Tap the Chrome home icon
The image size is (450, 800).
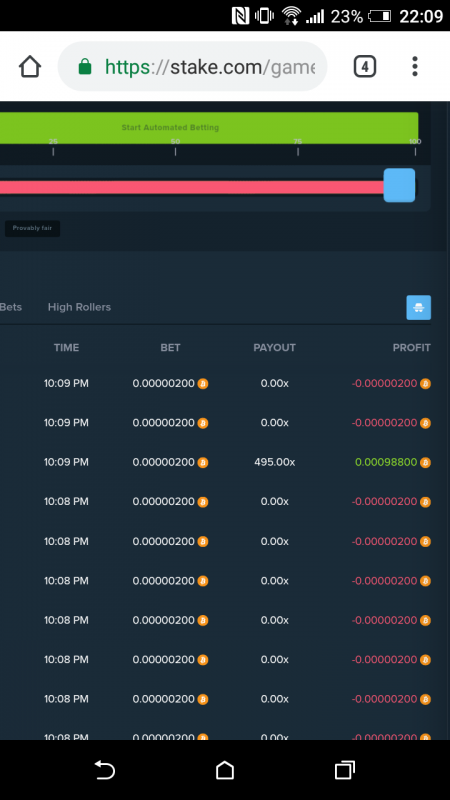[x=30, y=66]
